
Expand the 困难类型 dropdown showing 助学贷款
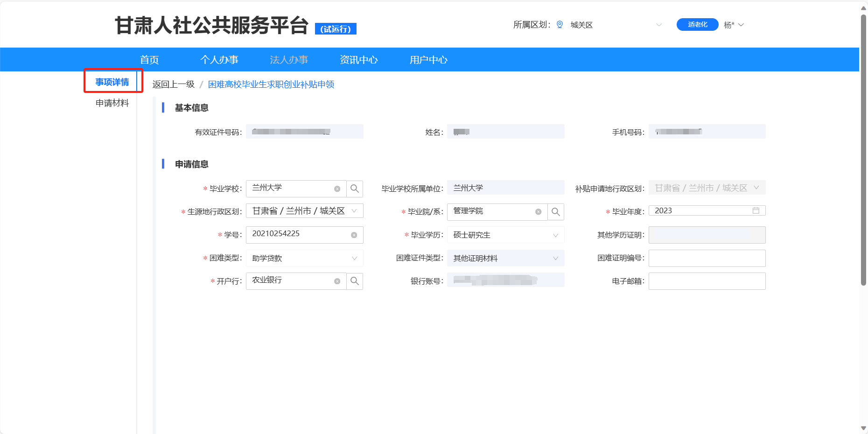(x=354, y=259)
